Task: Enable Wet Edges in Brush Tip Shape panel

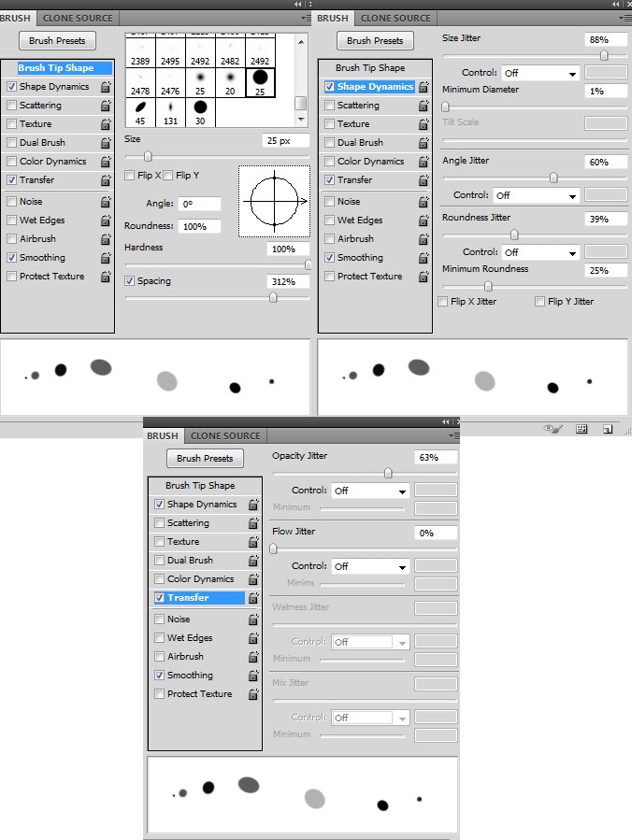Action: 12,221
